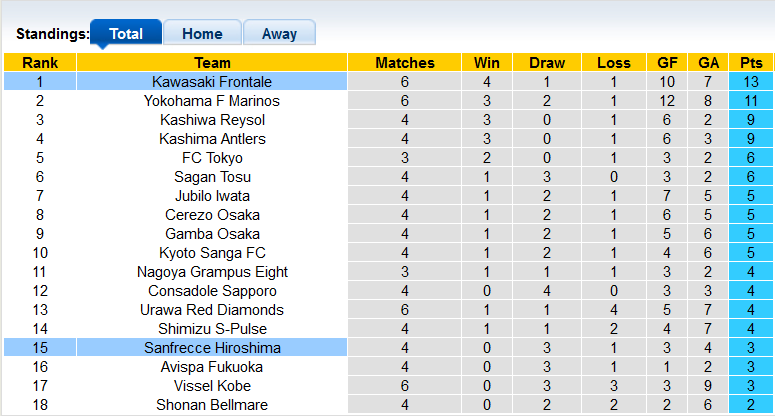Click the Kawasaki Frontale team link
775x416 pixels.
coord(212,82)
